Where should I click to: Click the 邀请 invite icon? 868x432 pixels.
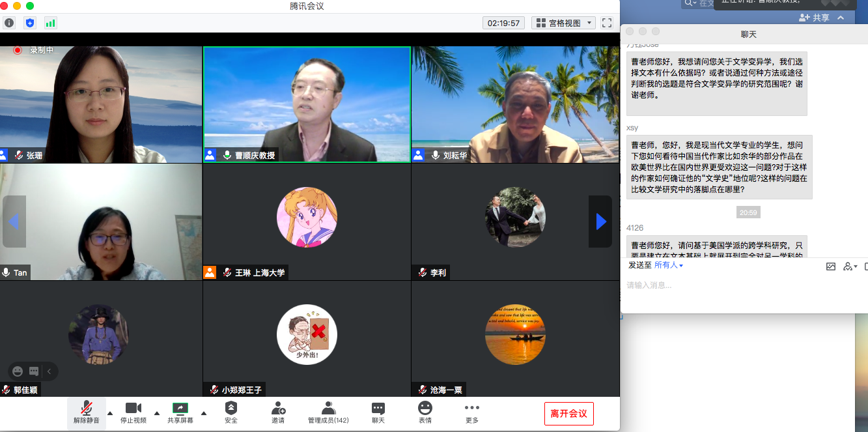278,412
